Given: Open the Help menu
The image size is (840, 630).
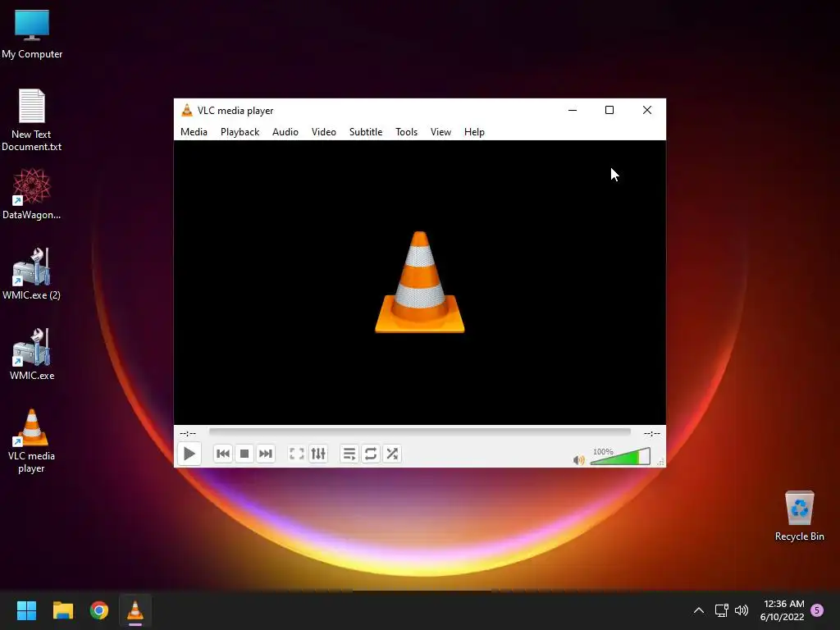Looking at the screenshot, I should tap(474, 132).
